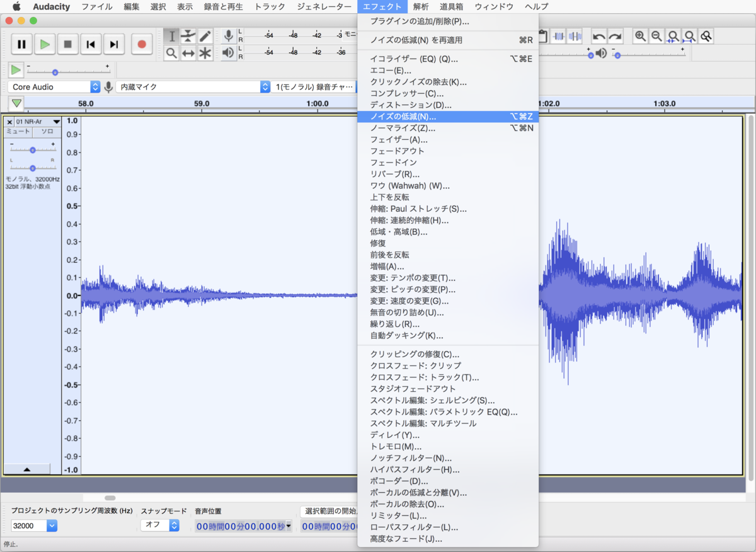756x552 pixels.
Task: Click Fit Project zoom icon
Action: (x=690, y=37)
